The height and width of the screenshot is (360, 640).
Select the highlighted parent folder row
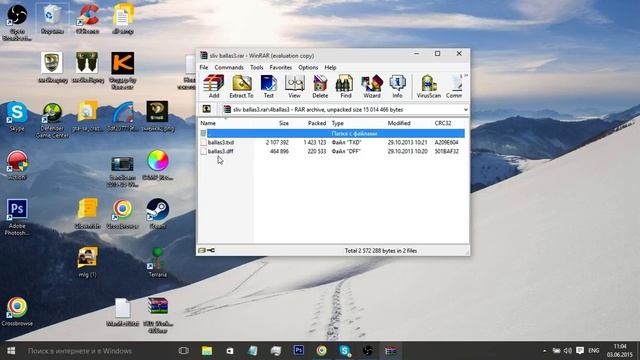click(332, 133)
